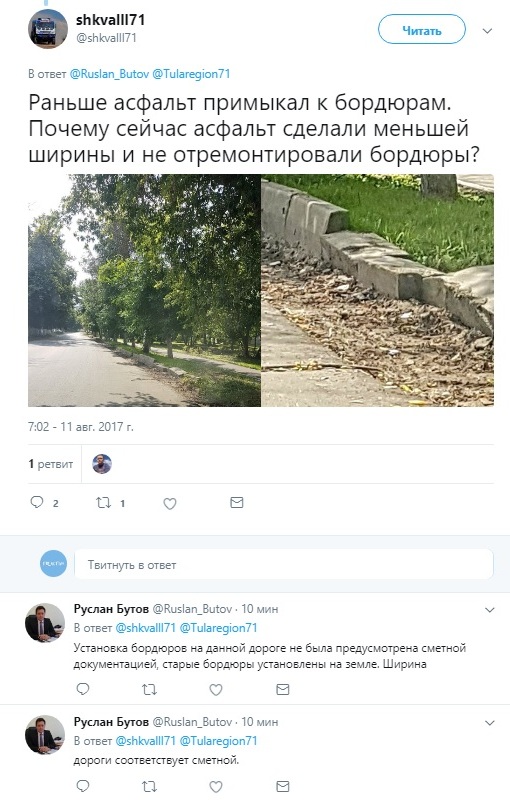Like the main tweet via the heart icon
This screenshot has height=800, width=510.
(170, 504)
